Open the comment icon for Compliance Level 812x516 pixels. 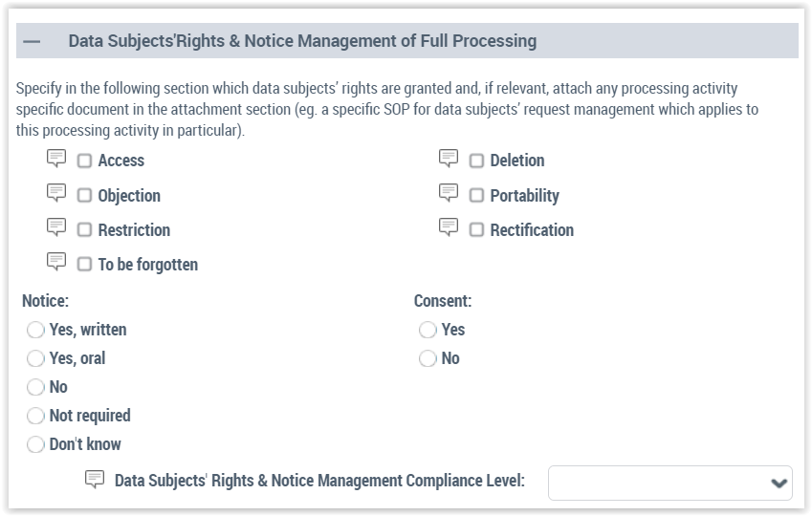point(95,480)
